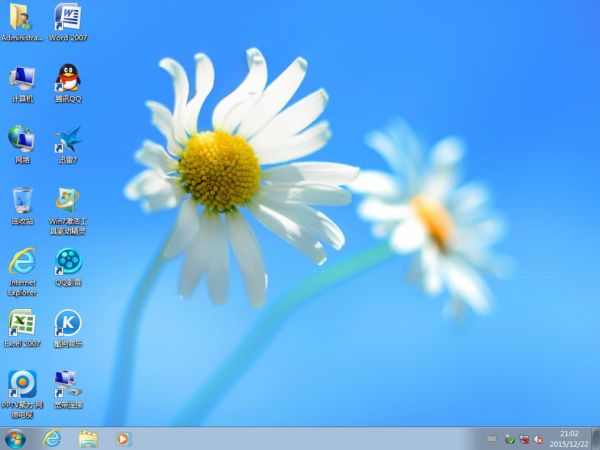Open Excel 2007 desktop shortcut
The image size is (600, 450).
click(x=21, y=323)
